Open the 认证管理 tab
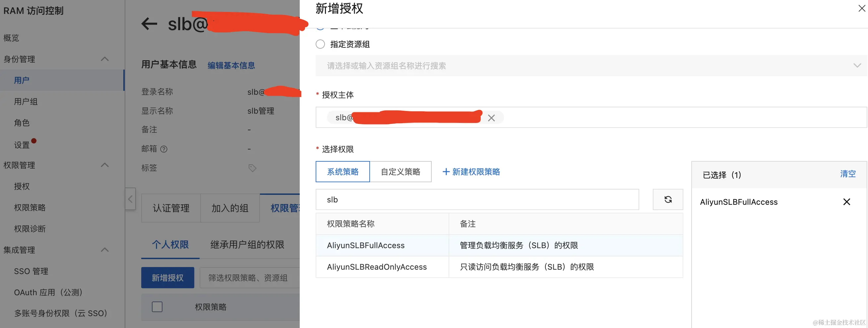This screenshot has width=868, height=328. [171, 208]
